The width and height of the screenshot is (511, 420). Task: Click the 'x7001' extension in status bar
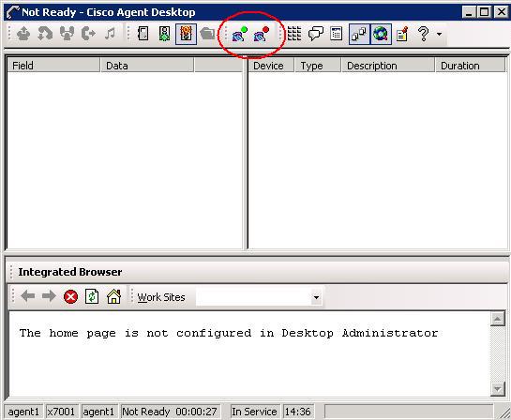pyautogui.click(x=61, y=412)
